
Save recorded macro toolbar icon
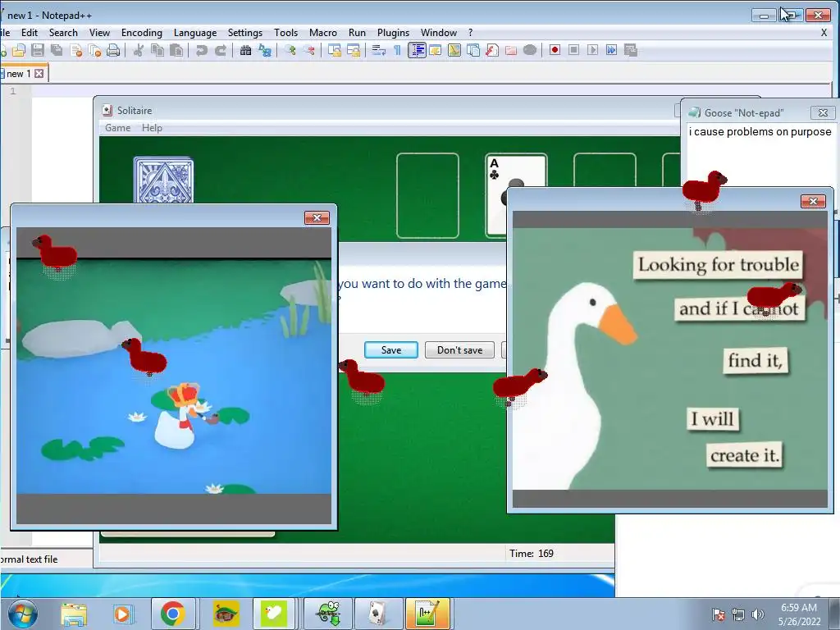pyautogui.click(x=631, y=50)
